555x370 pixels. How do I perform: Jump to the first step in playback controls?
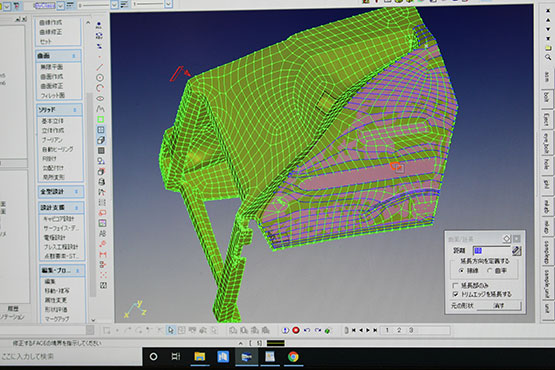[353, 330]
